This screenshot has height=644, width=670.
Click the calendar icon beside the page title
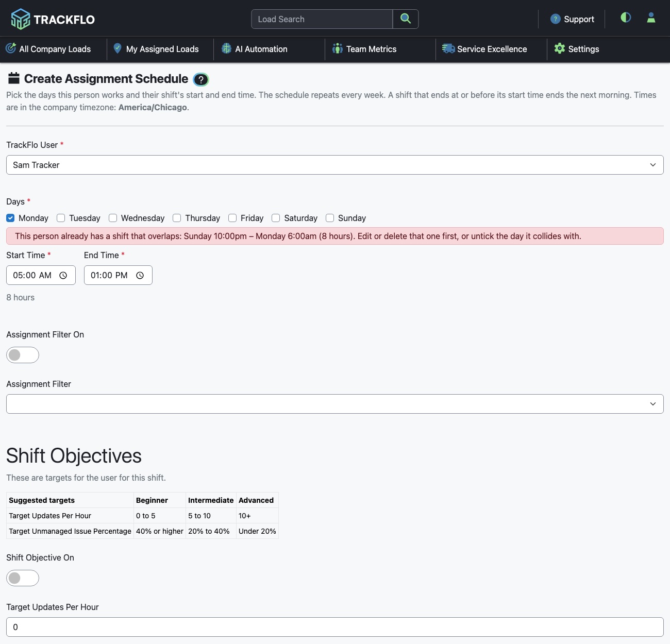coord(14,78)
